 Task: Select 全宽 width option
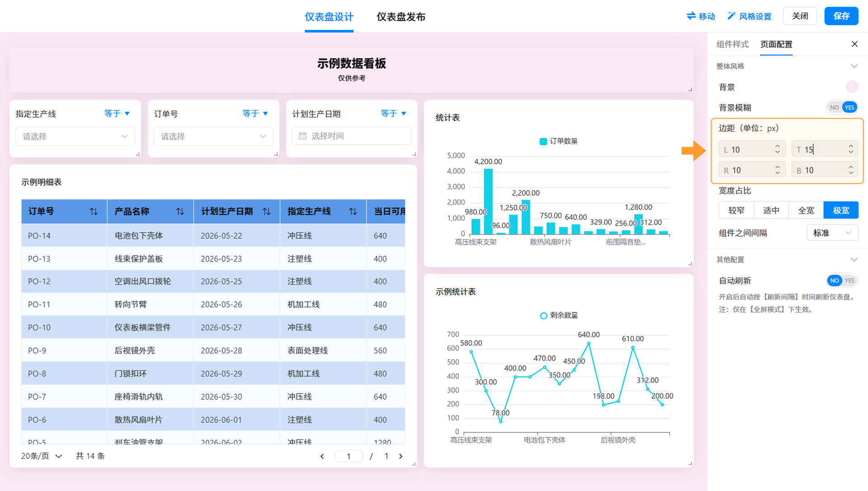pyautogui.click(x=806, y=210)
